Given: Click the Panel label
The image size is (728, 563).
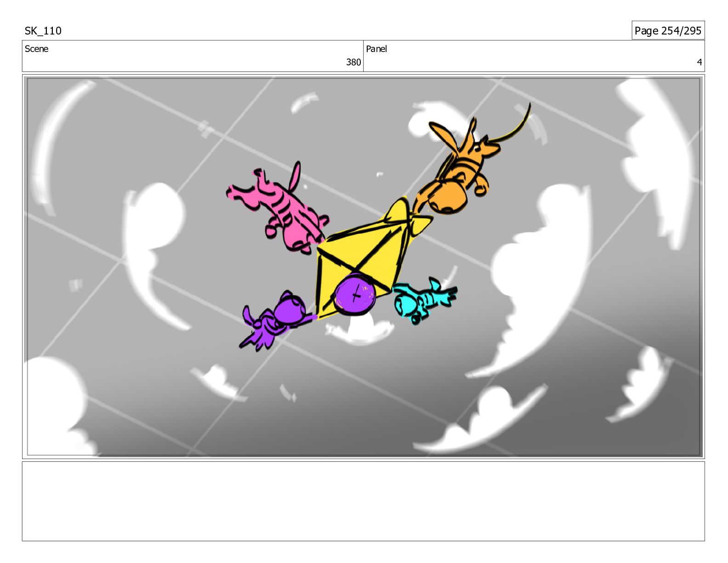Looking at the screenshot, I should 376,49.
